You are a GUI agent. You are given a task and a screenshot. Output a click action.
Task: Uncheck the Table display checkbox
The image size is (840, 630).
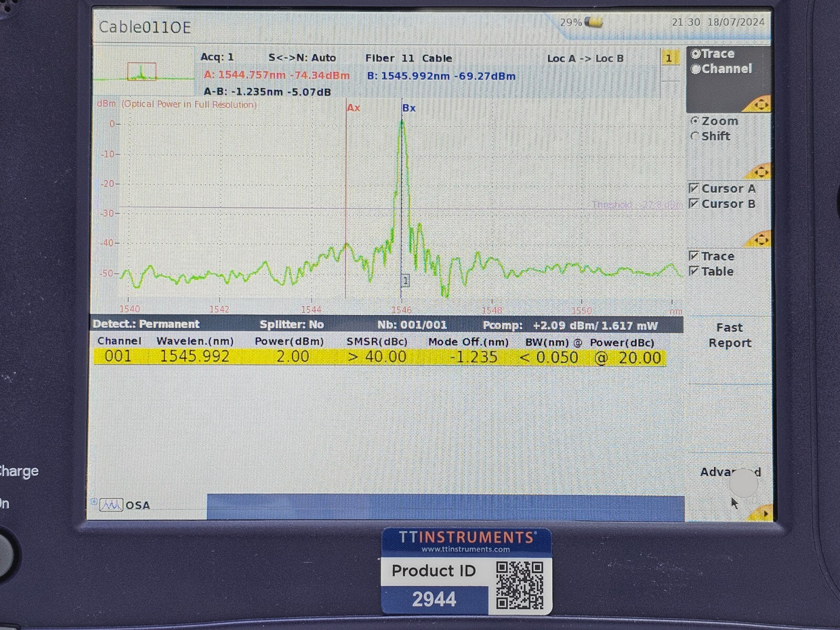click(x=694, y=271)
